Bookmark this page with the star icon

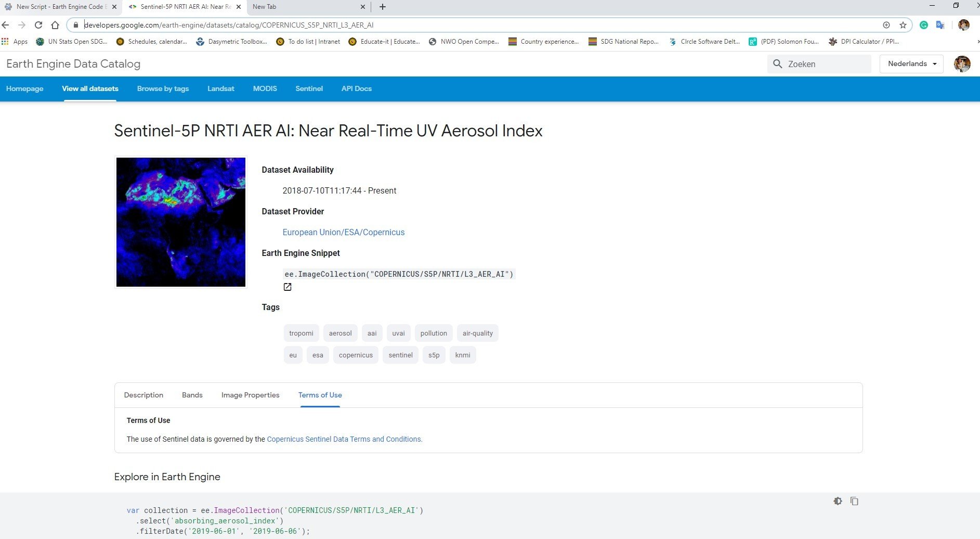coord(903,25)
